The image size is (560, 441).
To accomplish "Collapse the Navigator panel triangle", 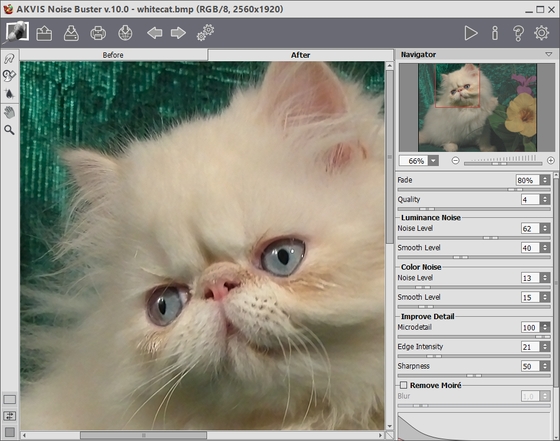I will (x=549, y=55).
